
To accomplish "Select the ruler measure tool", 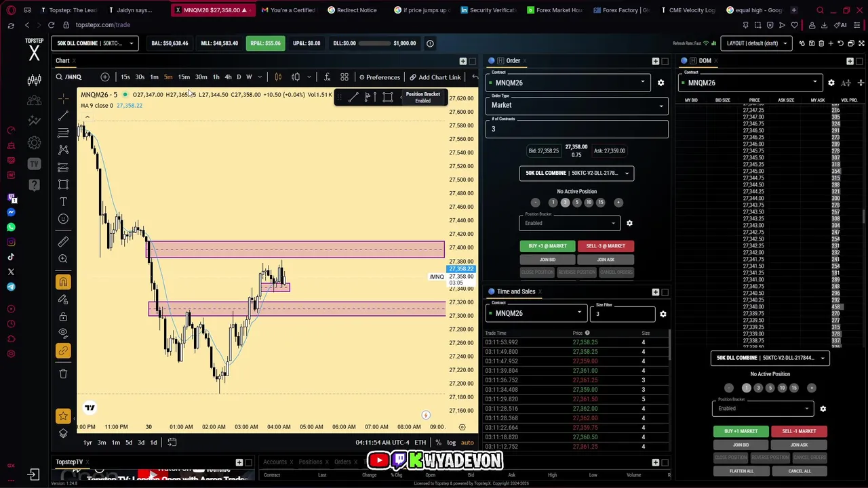I will pyautogui.click(x=63, y=241).
